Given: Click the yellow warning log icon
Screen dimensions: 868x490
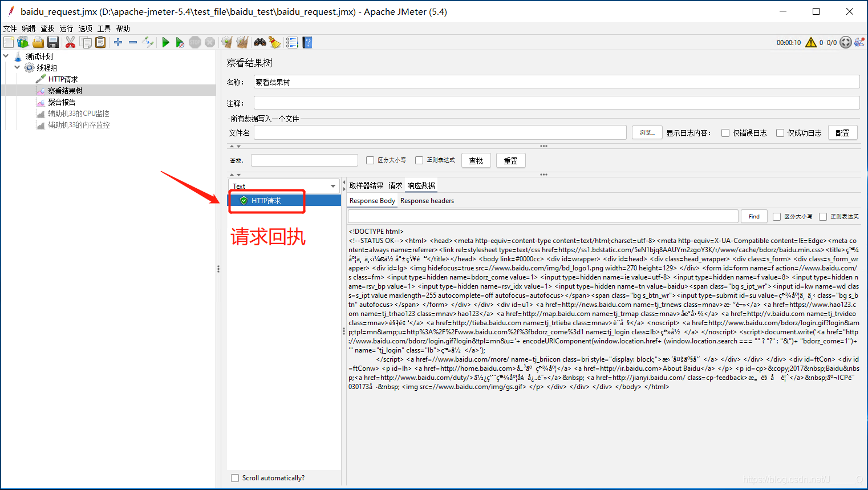Looking at the screenshot, I should [x=811, y=42].
